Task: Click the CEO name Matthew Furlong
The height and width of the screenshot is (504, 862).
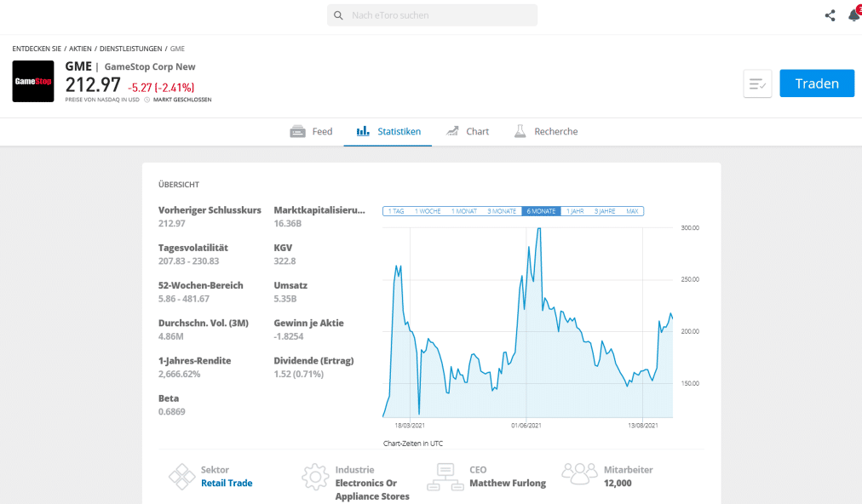Action: tap(508, 483)
